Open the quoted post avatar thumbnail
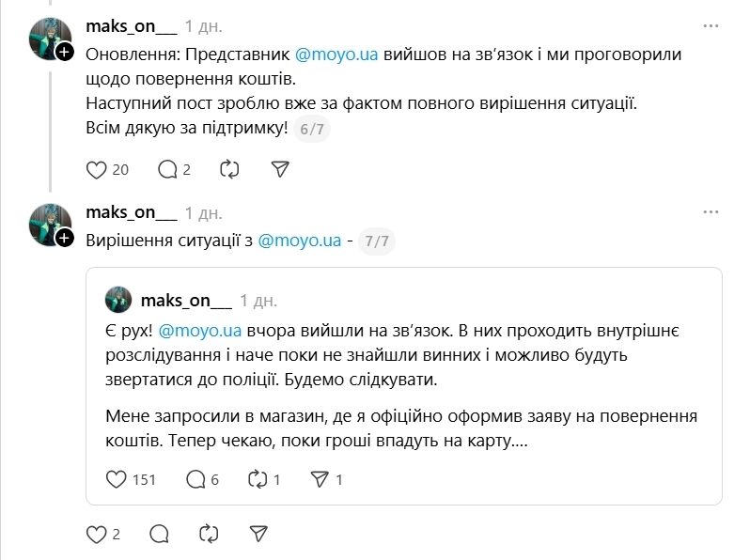 coord(118,300)
